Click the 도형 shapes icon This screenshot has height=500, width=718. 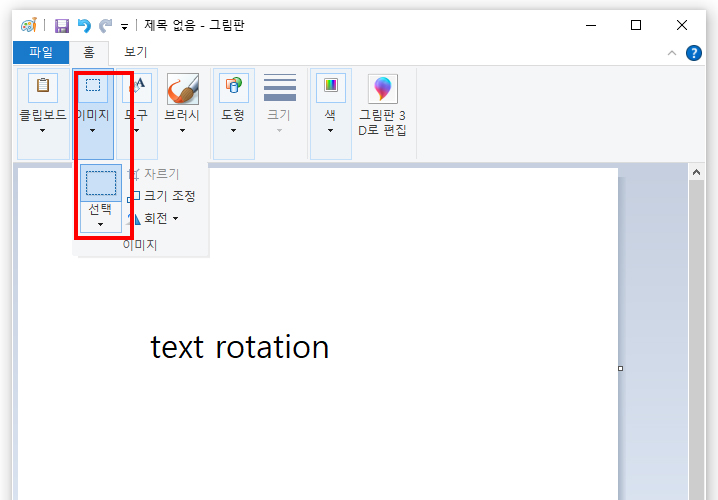click(x=234, y=87)
